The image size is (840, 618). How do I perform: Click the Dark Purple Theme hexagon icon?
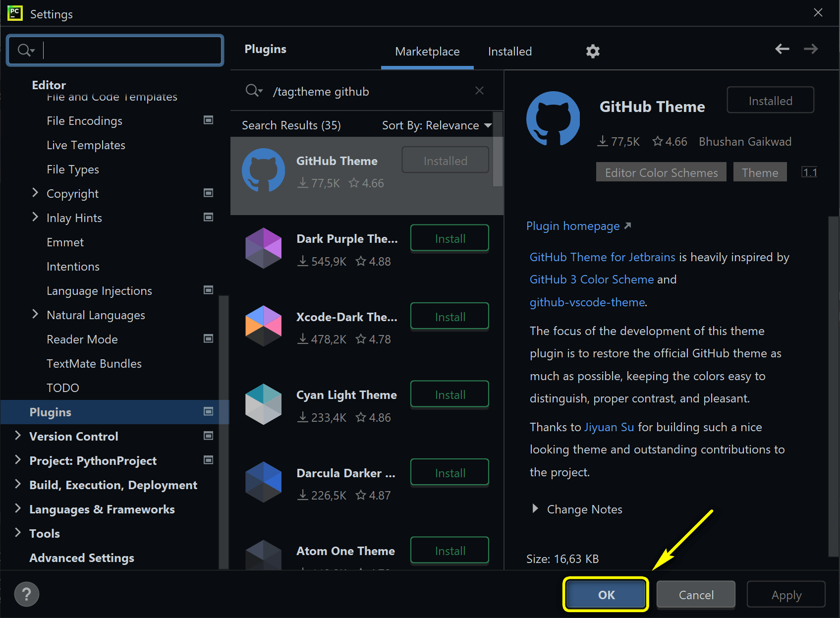point(263,248)
